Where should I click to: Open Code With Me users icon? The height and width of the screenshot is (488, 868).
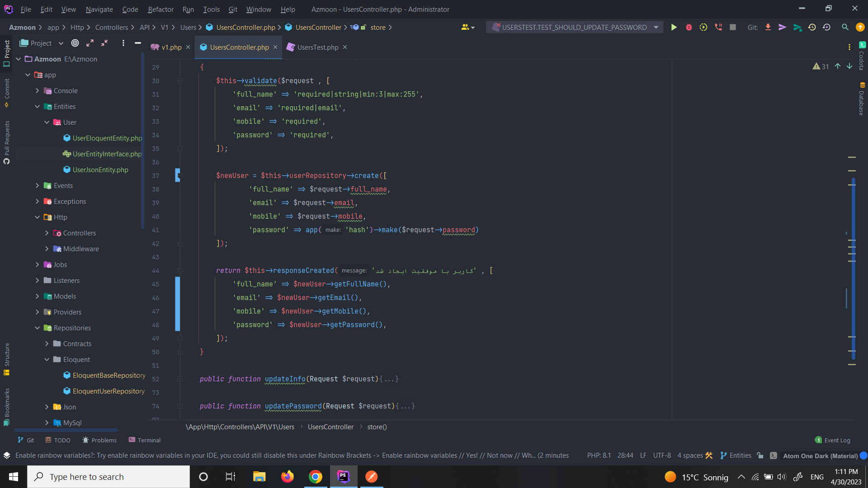click(468, 28)
